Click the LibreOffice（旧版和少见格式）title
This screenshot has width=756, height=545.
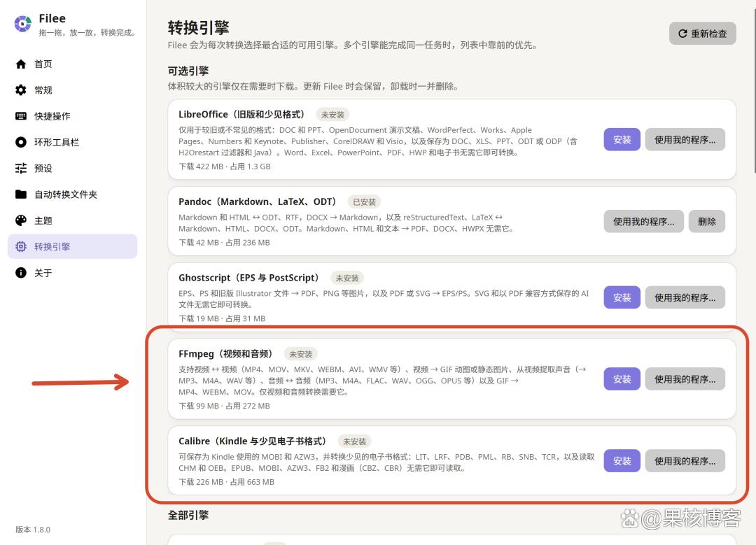click(x=243, y=114)
